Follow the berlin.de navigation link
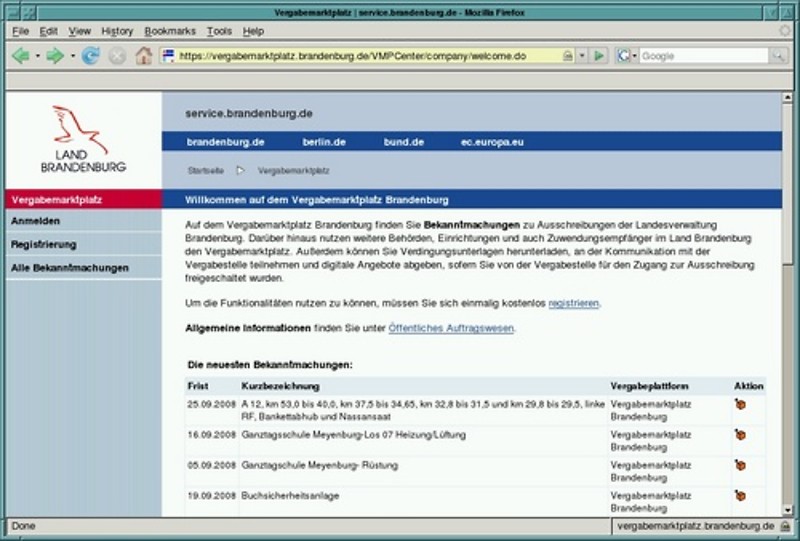 tap(324, 142)
